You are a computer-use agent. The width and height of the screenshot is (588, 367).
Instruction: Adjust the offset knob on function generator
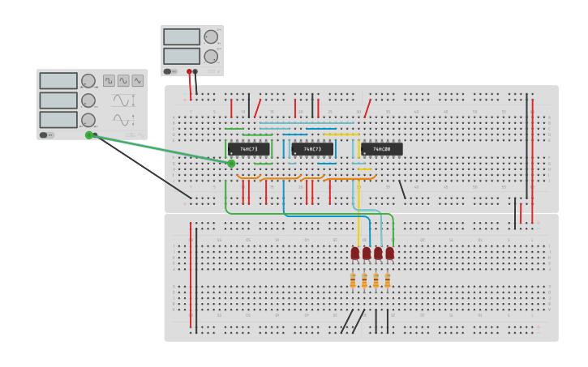coord(88,120)
